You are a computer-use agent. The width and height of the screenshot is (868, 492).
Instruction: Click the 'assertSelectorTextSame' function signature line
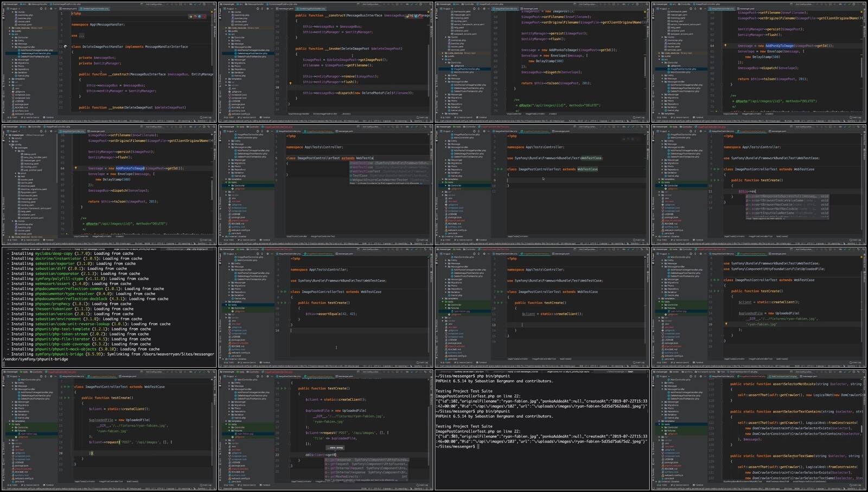pos(796,456)
